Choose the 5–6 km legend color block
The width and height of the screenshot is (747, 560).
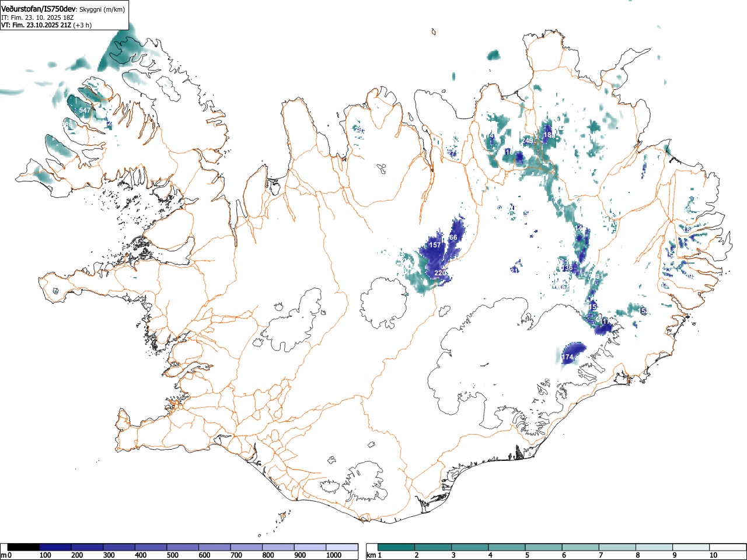coord(544,547)
